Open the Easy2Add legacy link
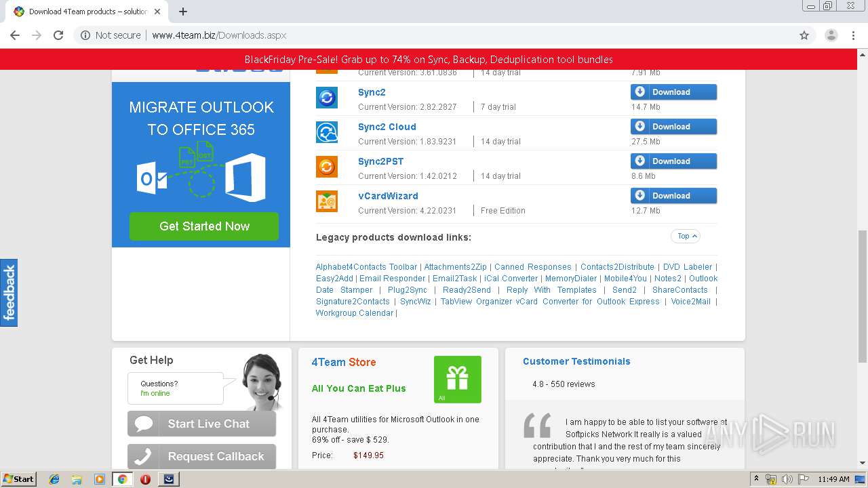This screenshot has height=488, width=868. pos(334,279)
